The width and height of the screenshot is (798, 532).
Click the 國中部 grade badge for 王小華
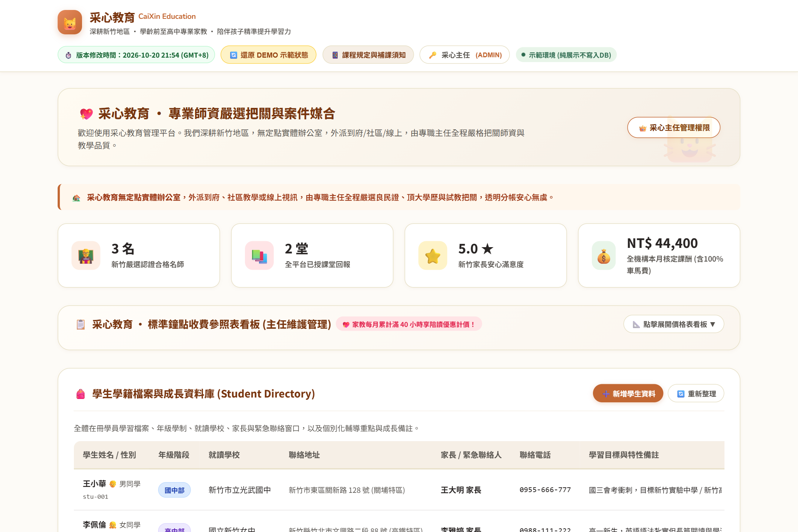(174, 490)
